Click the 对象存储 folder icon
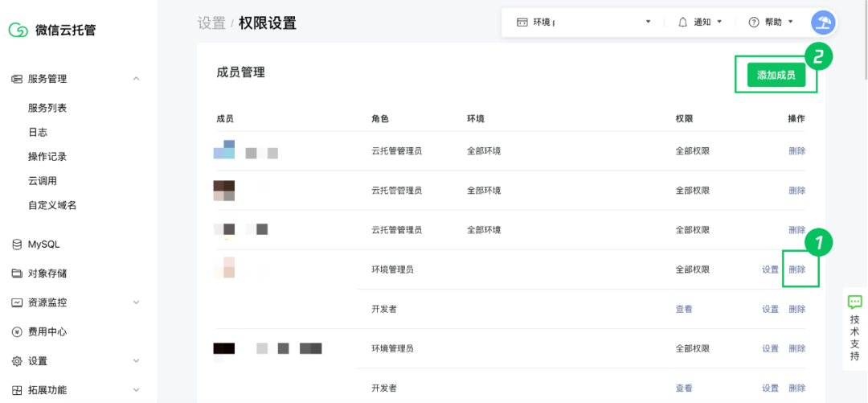 point(17,273)
